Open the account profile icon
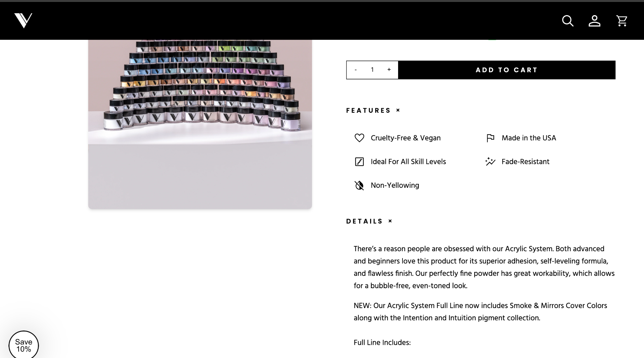The width and height of the screenshot is (644, 358). click(594, 21)
